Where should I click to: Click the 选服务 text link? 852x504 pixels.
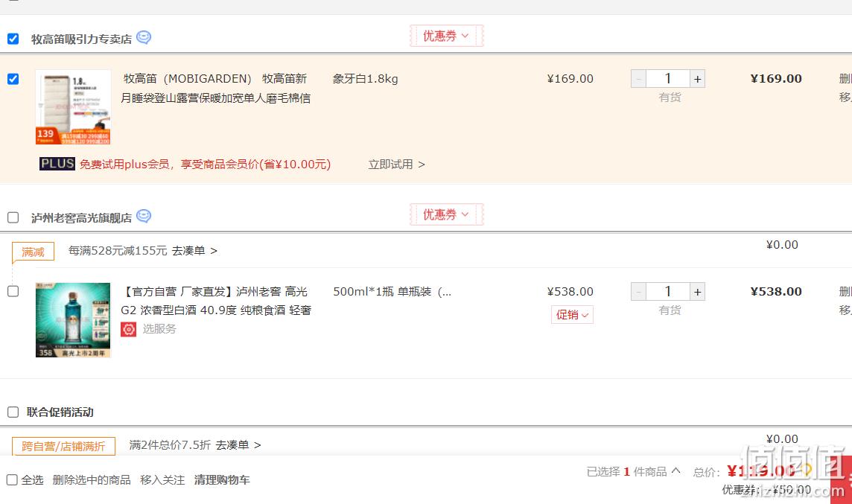pos(159,328)
